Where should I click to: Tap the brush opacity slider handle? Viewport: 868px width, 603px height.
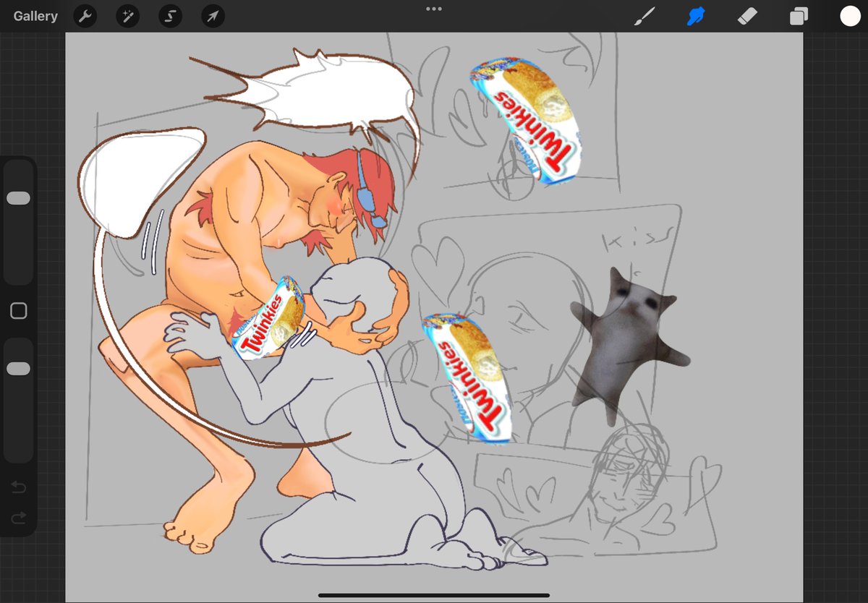tap(19, 369)
